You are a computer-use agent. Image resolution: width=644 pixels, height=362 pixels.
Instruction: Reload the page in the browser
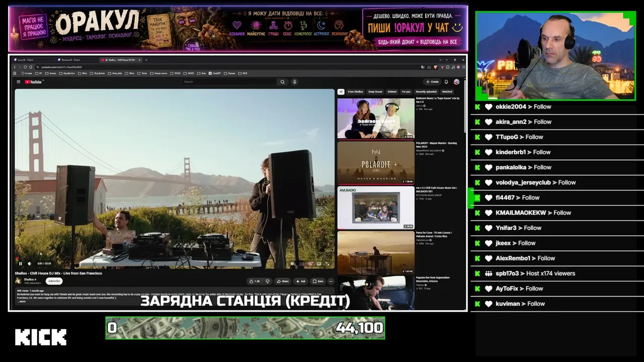25,67
